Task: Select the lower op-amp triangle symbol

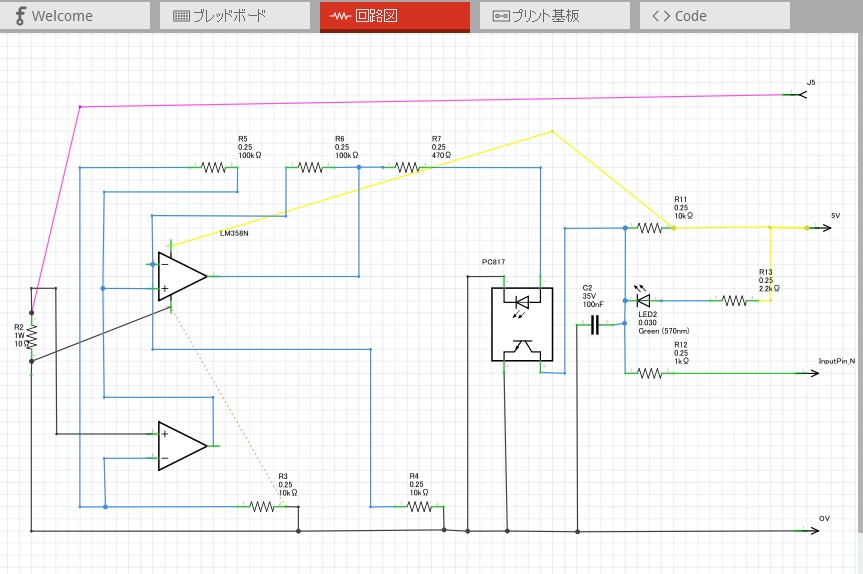Action: 181,446
